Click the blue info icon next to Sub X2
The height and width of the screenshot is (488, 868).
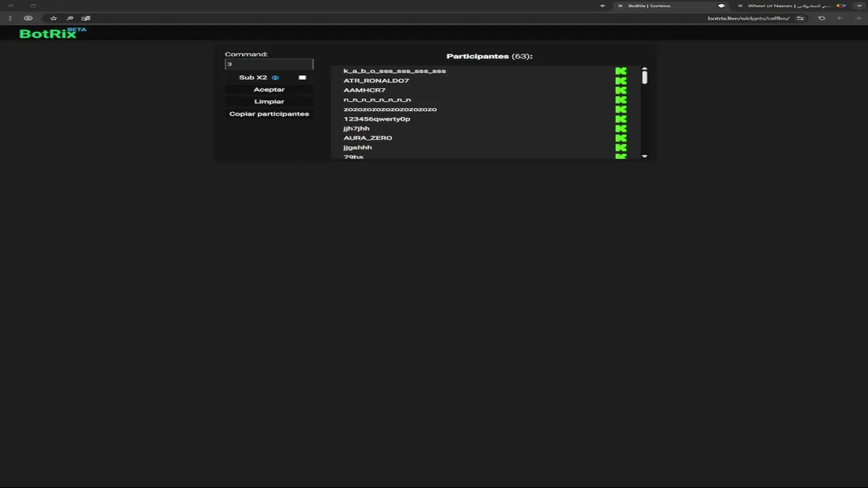(x=275, y=77)
